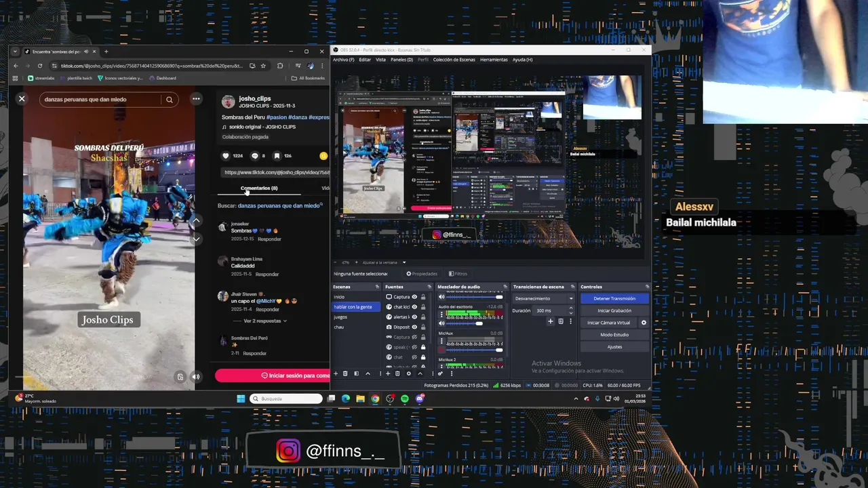This screenshot has width=868, height=488.
Task: Show the speak source hidden eye
Action: tap(414, 347)
